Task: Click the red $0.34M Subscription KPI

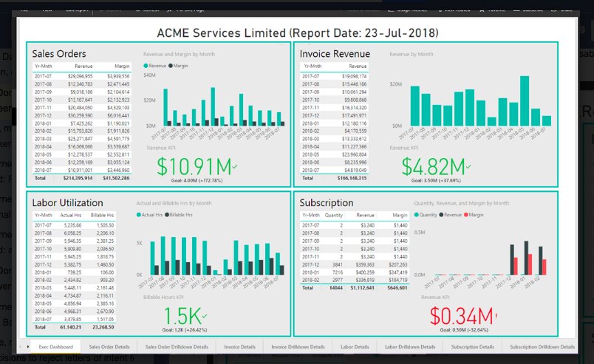Action: [462, 316]
